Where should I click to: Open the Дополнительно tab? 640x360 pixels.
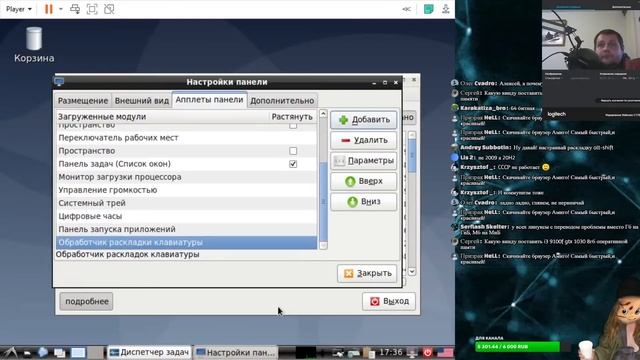pos(282,101)
